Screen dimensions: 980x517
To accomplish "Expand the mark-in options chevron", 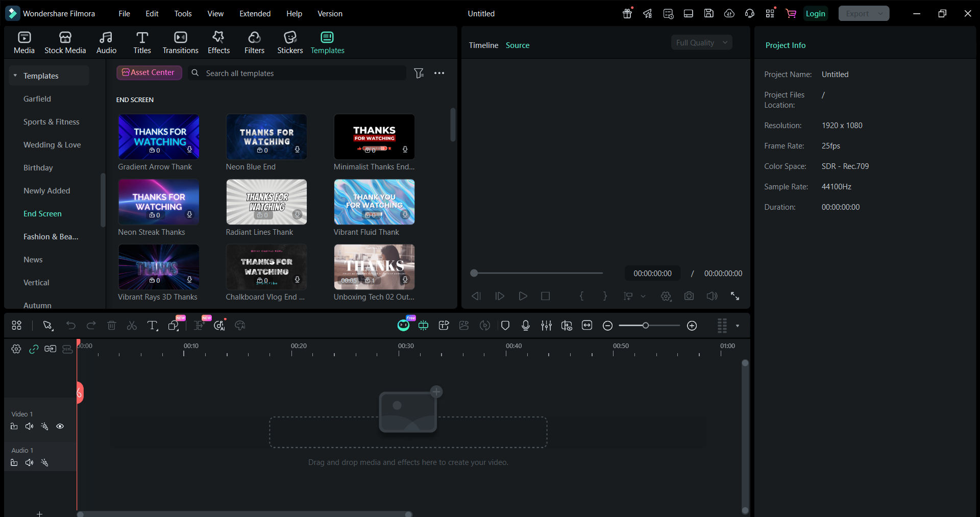I will (643, 296).
